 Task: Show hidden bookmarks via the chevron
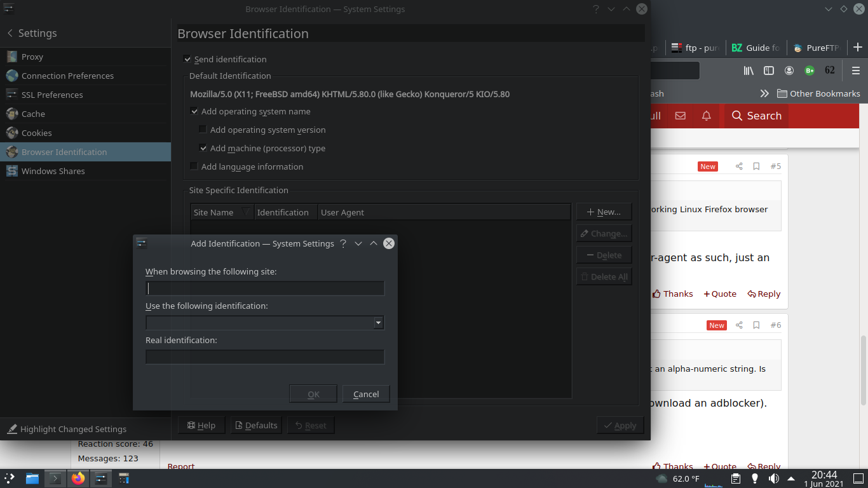coord(764,93)
